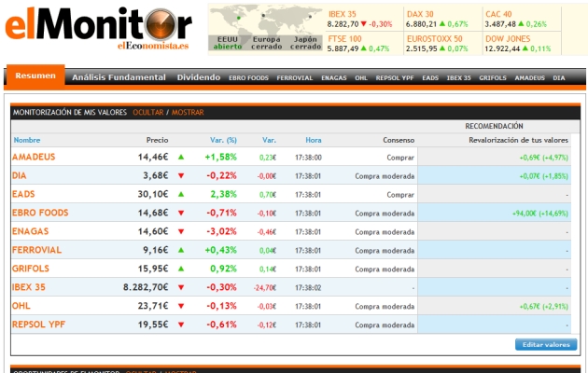Open the Resumen tab
Screen dimensions: 588x373
(x=35, y=76)
